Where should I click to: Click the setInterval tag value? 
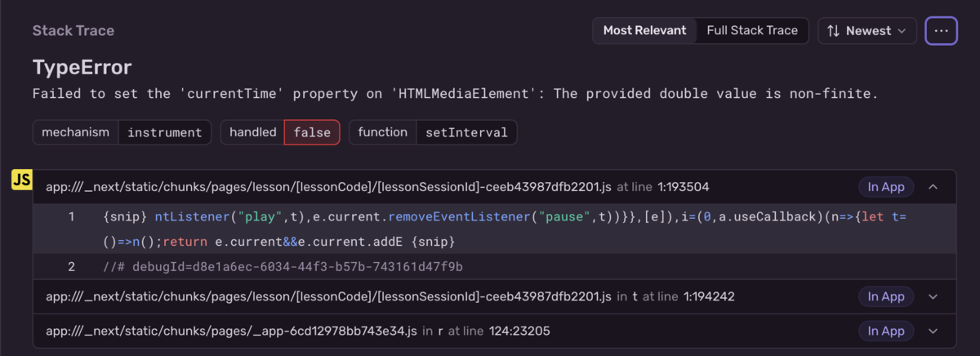click(x=466, y=132)
